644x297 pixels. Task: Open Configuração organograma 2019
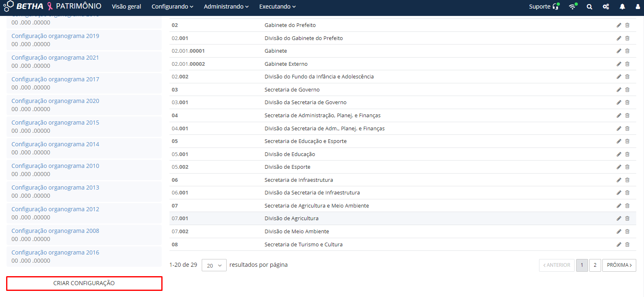pyautogui.click(x=55, y=36)
